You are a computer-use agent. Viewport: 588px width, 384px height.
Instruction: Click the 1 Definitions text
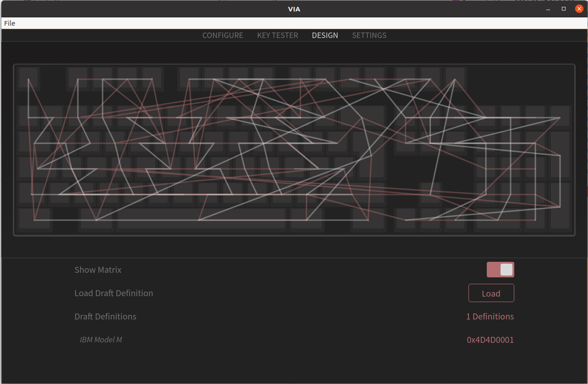pyautogui.click(x=490, y=317)
